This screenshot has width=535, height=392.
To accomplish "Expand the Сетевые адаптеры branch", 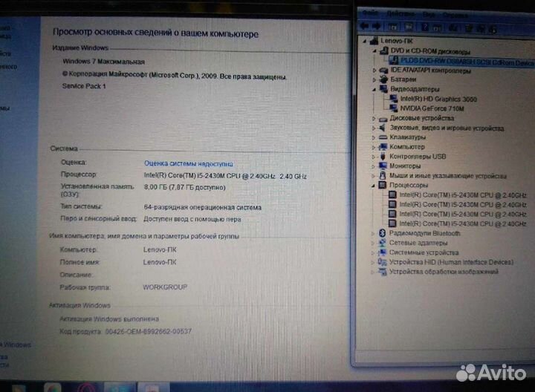I will point(373,244).
